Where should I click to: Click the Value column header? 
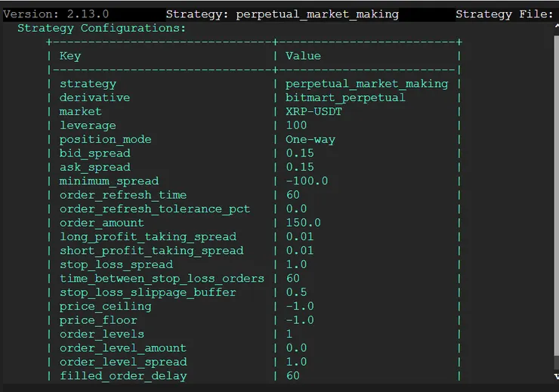[303, 56]
